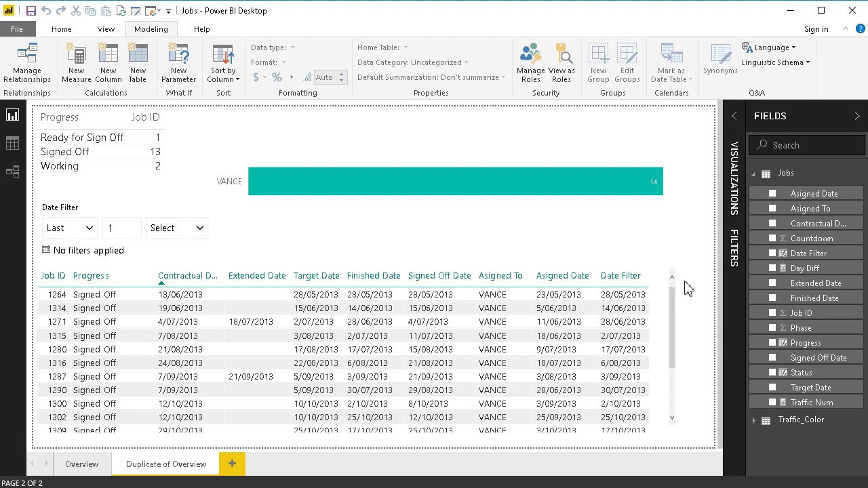This screenshot has width=868, height=488.
Task: Click Mark as Date Table
Action: click(671, 63)
